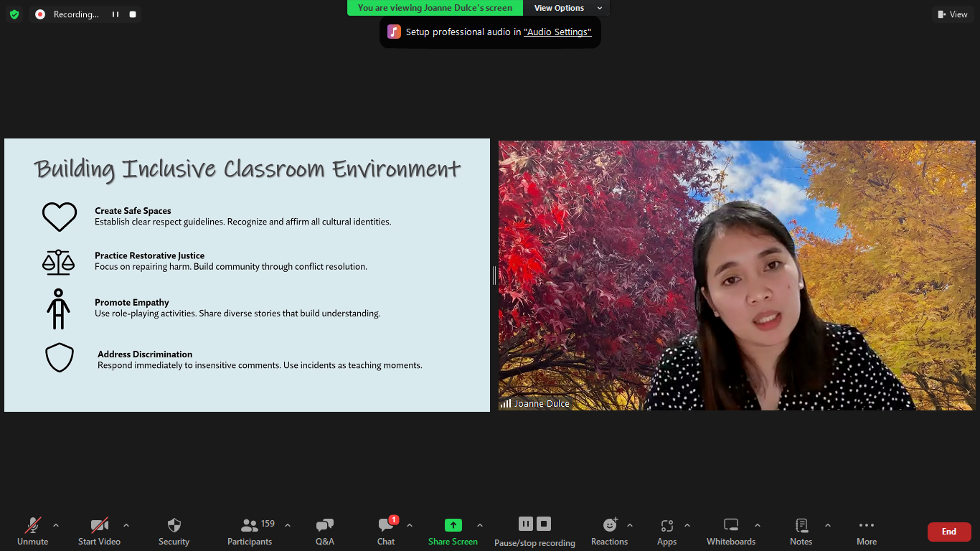980x551 pixels.
Task: Open the Notes icon
Action: (801, 525)
